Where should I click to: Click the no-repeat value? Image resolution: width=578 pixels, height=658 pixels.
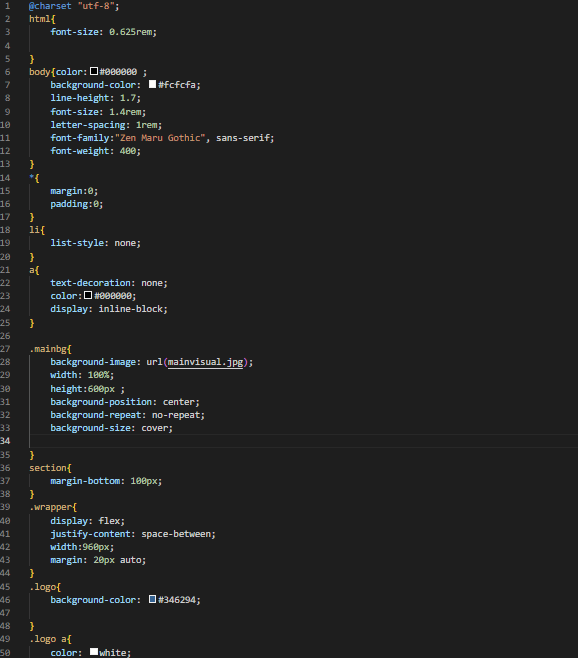click(175, 415)
